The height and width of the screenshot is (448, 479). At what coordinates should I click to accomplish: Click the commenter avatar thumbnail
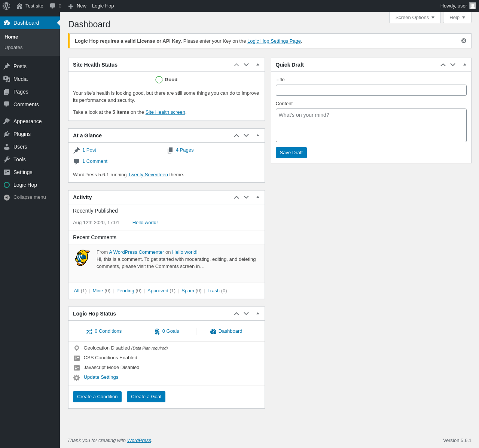point(82,258)
